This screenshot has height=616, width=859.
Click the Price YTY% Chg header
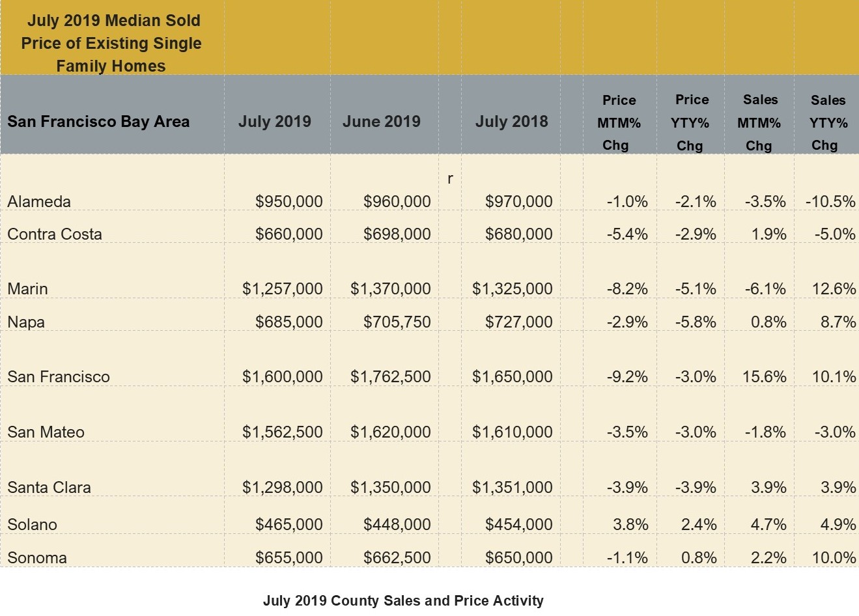691,122
